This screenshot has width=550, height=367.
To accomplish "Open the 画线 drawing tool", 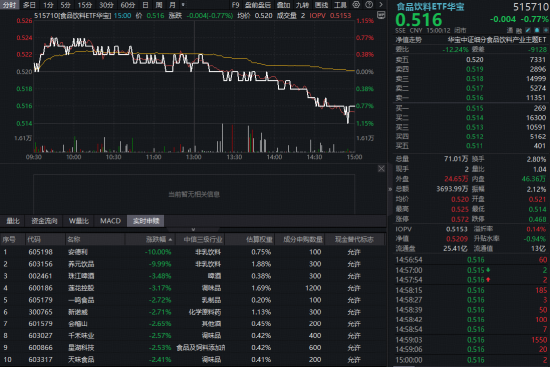I will [321, 5].
